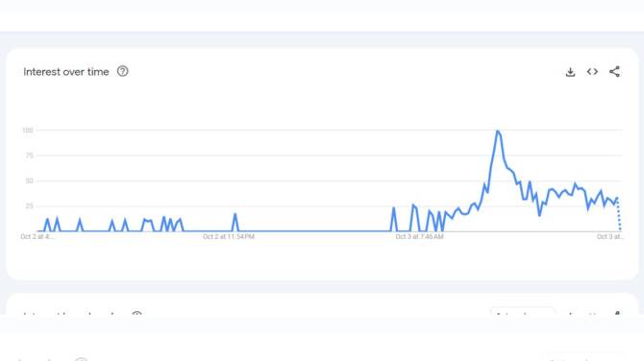644x361 pixels.
Task: Download the chart data as CSV
Action: pyautogui.click(x=570, y=72)
